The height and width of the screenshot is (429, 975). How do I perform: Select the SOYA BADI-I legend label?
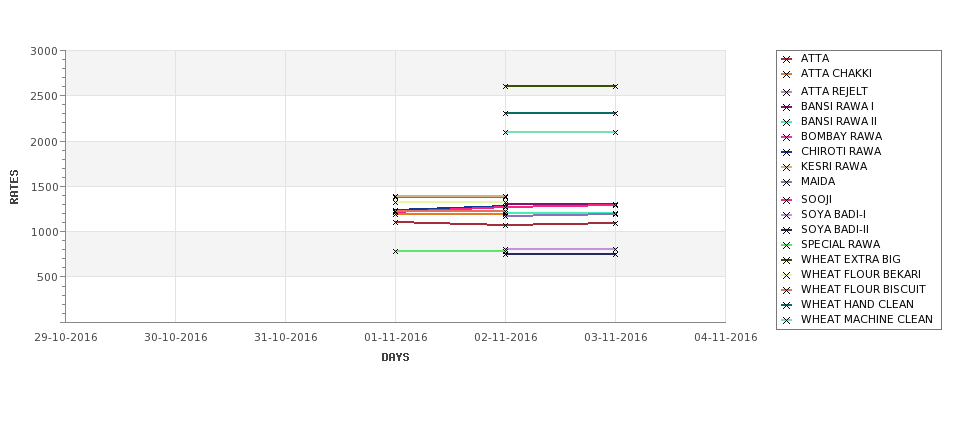833,214
